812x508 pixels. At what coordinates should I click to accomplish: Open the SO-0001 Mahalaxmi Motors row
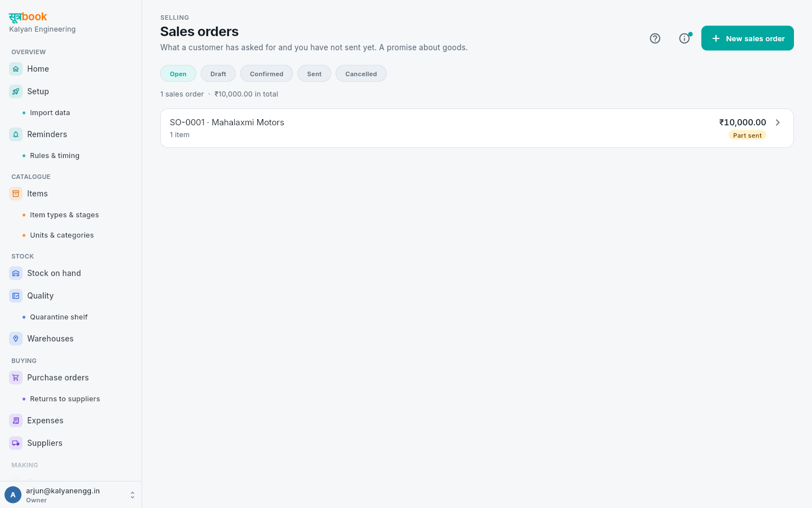(x=477, y=128)
